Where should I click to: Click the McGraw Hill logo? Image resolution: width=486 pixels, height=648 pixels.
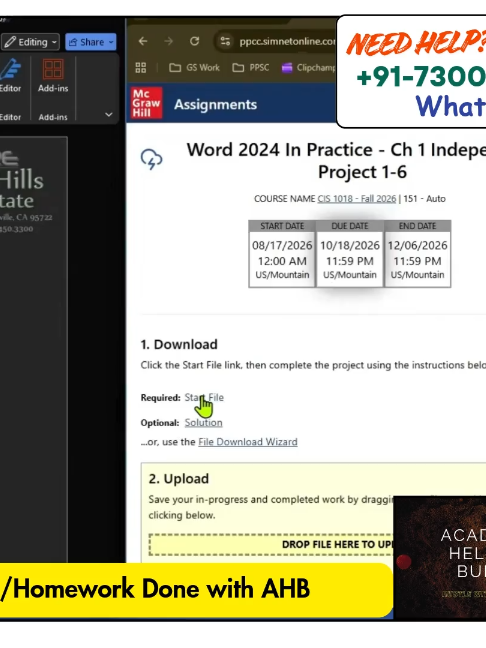pos(146,103)
